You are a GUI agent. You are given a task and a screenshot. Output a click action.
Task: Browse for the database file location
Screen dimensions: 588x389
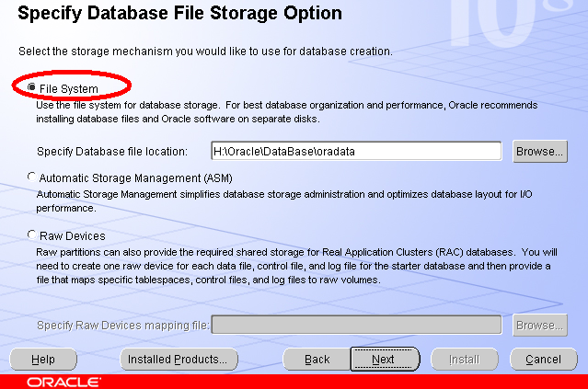point(540,152)
